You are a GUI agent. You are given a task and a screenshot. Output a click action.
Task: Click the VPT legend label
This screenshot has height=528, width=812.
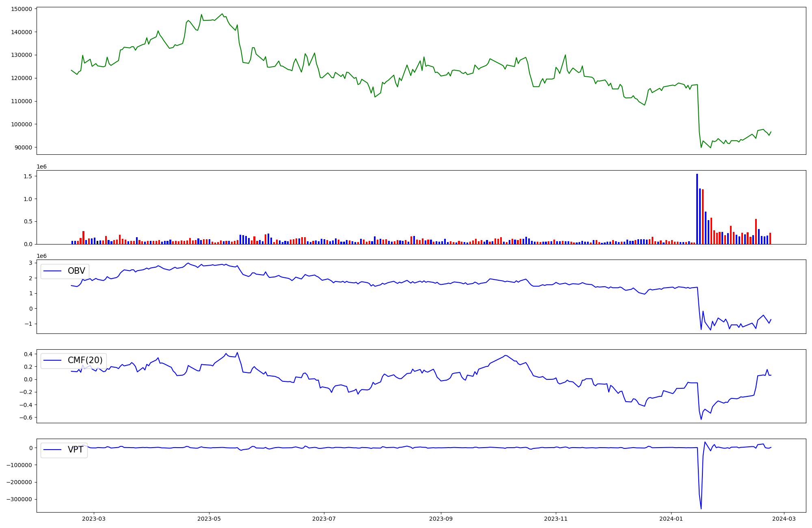[x=76, y=450]
